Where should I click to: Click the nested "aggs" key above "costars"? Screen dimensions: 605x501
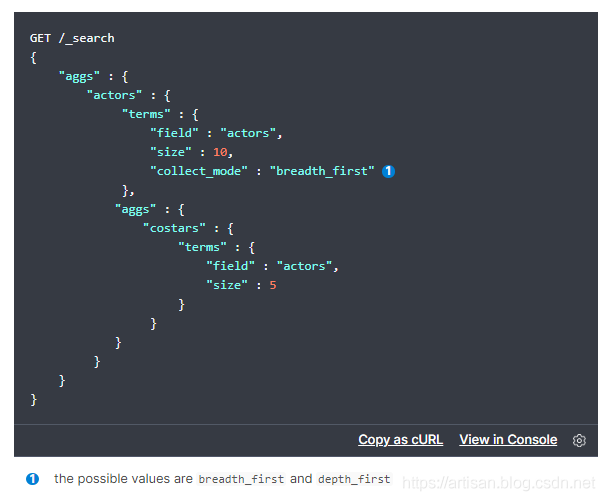[136, 209]
